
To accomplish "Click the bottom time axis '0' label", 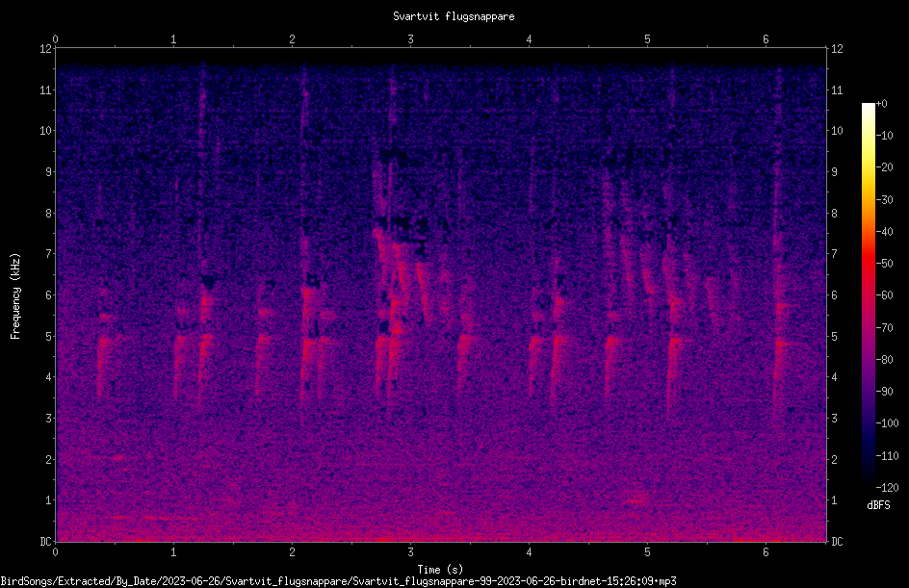I will pos(55,552).
